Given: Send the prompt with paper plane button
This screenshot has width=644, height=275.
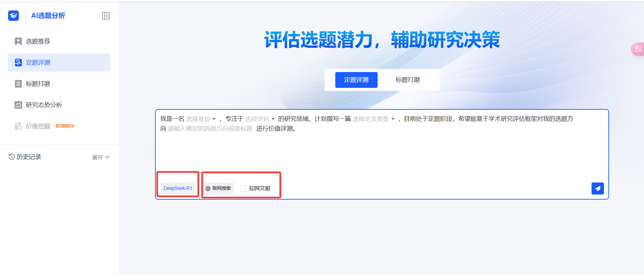Looking at the screenshot, I should coord(597,188).
